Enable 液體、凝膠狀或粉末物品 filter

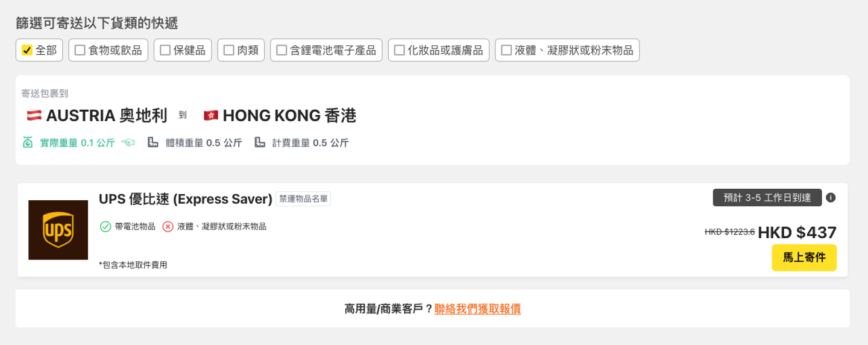(506, 51)
